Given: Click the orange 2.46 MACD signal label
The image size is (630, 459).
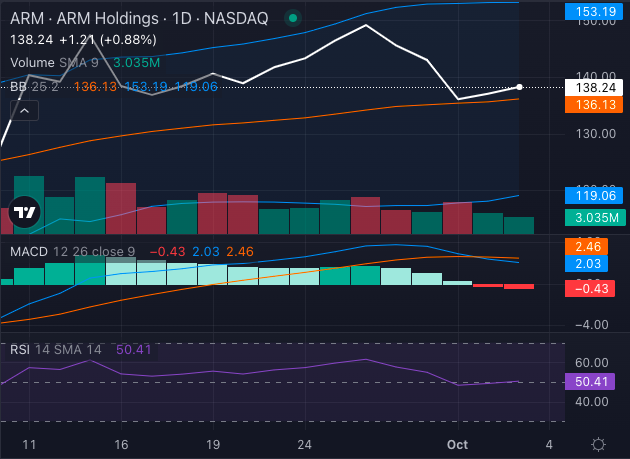Looking at the screenshot, I should [x=586, y=247].
